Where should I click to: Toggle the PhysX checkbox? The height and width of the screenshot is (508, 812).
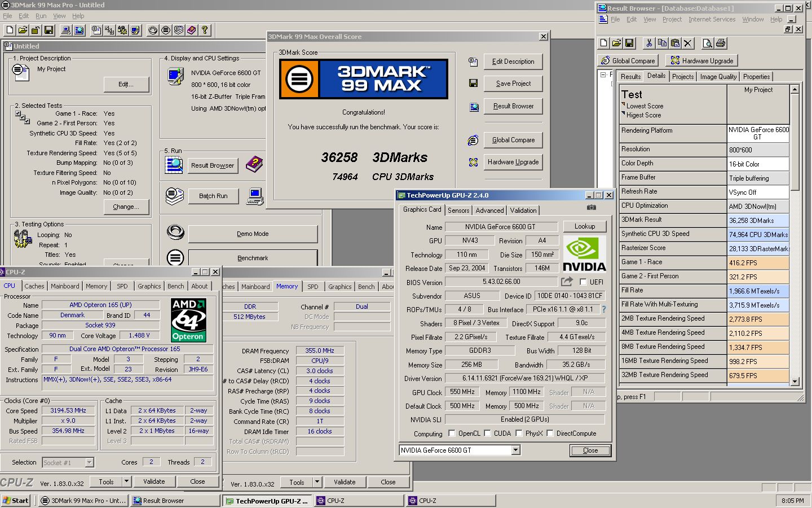[518, 433]
